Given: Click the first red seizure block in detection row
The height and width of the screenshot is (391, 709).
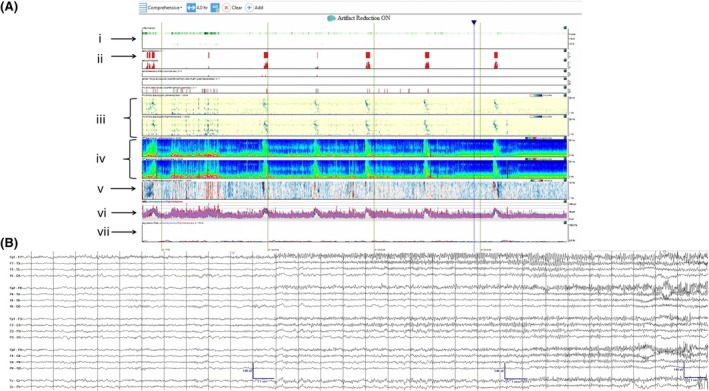Looking at the screenshot, I should click(x=148, y=55).
